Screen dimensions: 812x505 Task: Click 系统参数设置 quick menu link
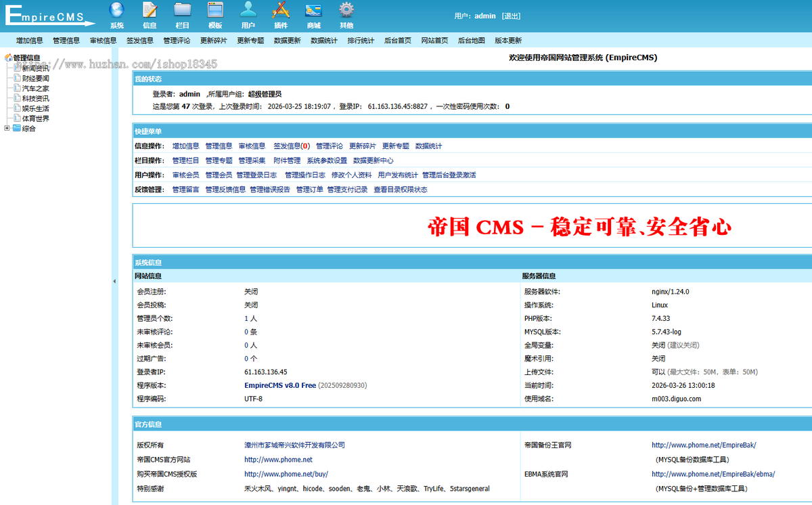pyautogui.click(x=327, y=160)
